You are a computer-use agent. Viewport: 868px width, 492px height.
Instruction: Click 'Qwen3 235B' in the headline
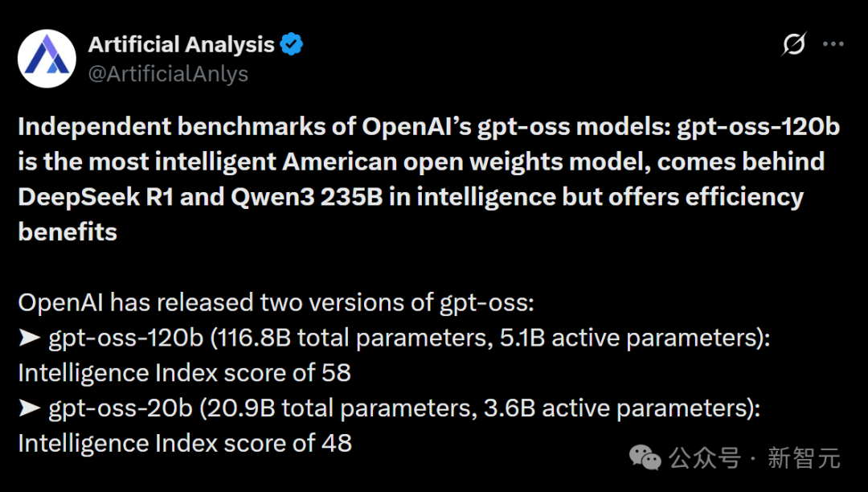307,198
